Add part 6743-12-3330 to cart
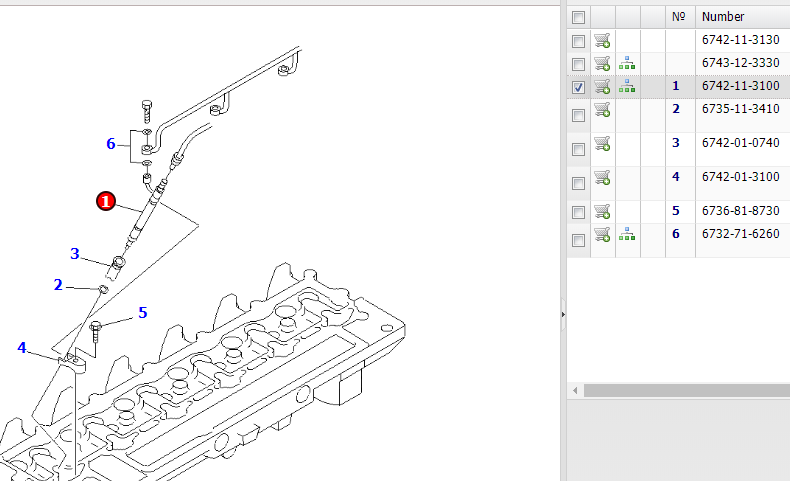Screen dimensions: 790x481 coord(602,63)
